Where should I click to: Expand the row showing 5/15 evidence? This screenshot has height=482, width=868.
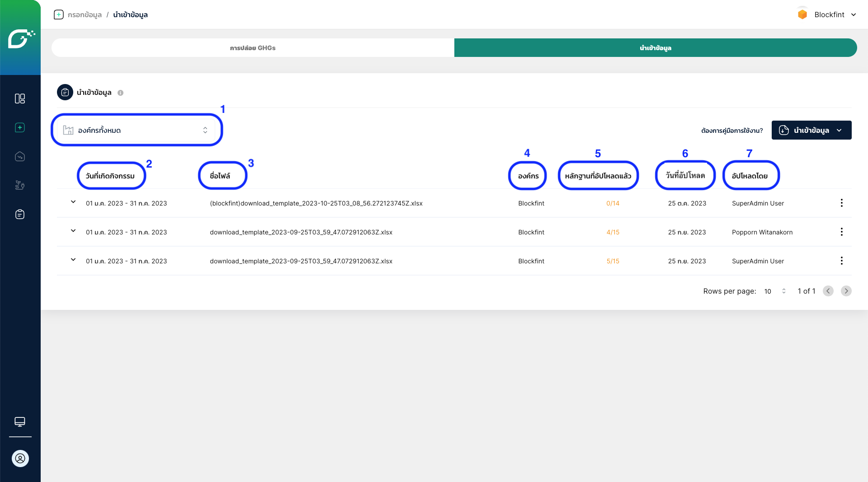tap(73, 260)
